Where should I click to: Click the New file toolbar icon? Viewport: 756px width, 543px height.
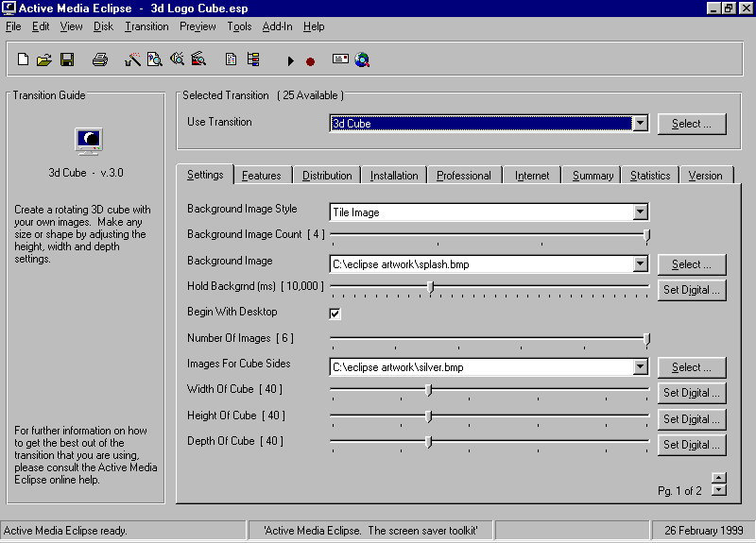23,59
